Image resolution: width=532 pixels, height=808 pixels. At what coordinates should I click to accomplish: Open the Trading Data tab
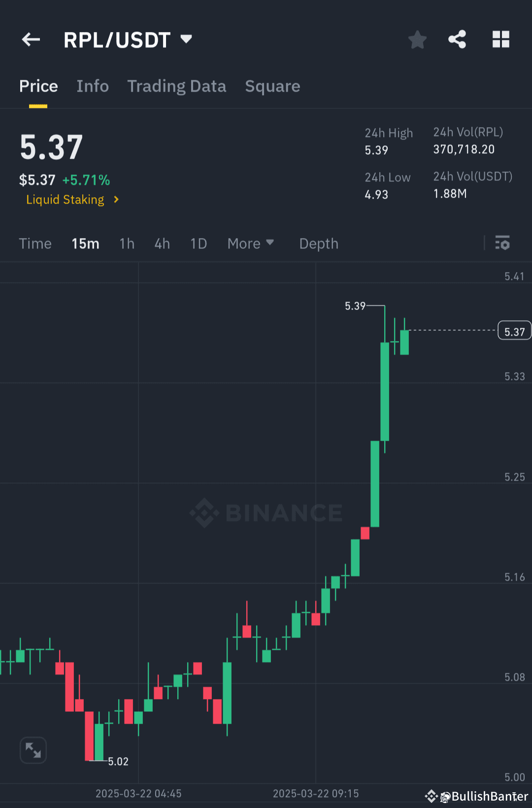click(177, 86)
